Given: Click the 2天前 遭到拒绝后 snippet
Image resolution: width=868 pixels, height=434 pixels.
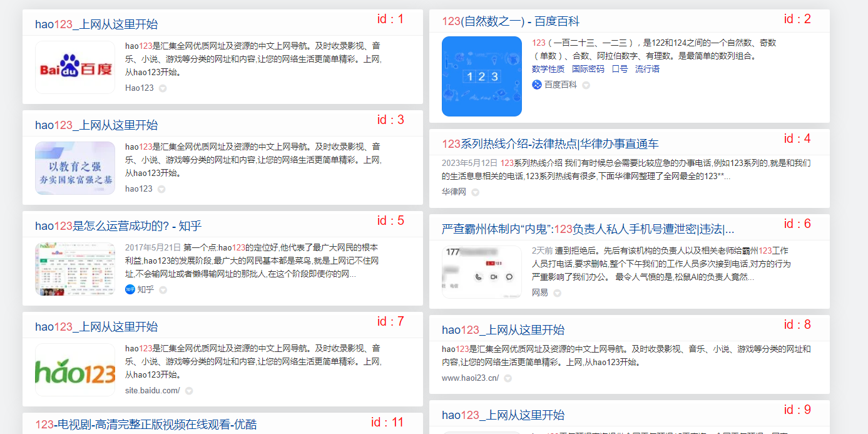Looking at the screenshot, I should (x=661, y=264).
